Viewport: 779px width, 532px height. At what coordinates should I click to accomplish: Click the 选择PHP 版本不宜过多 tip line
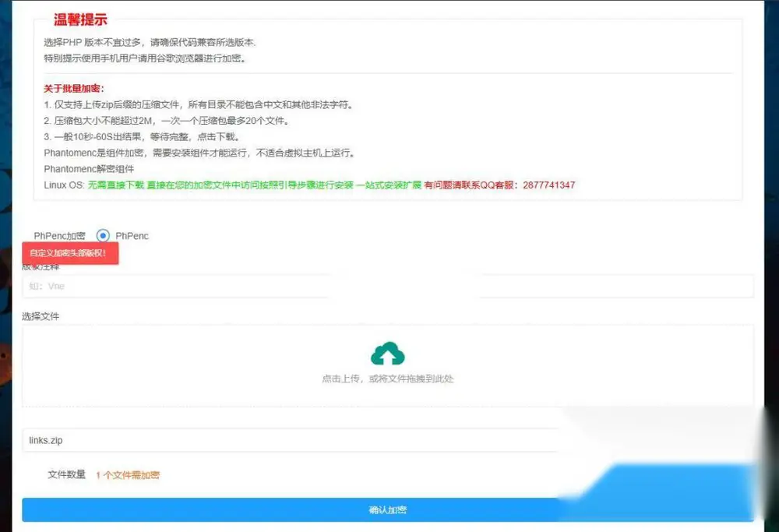pos(150,42)
